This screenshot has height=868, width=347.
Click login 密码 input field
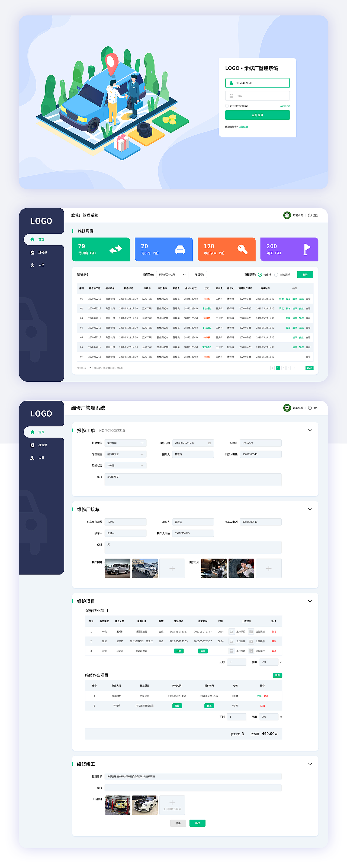click(257, 96)
